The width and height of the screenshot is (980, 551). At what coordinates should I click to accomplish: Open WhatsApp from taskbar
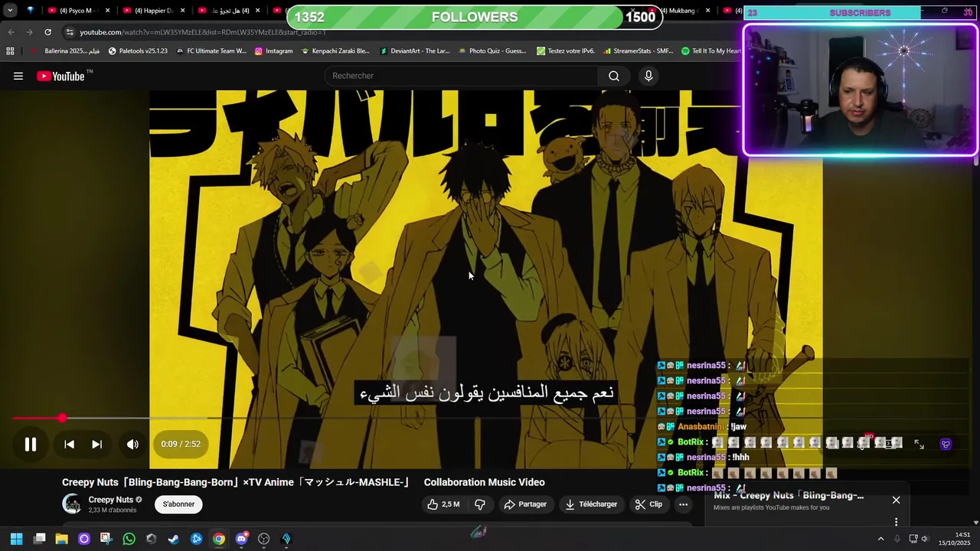click(x=129, y=539)
